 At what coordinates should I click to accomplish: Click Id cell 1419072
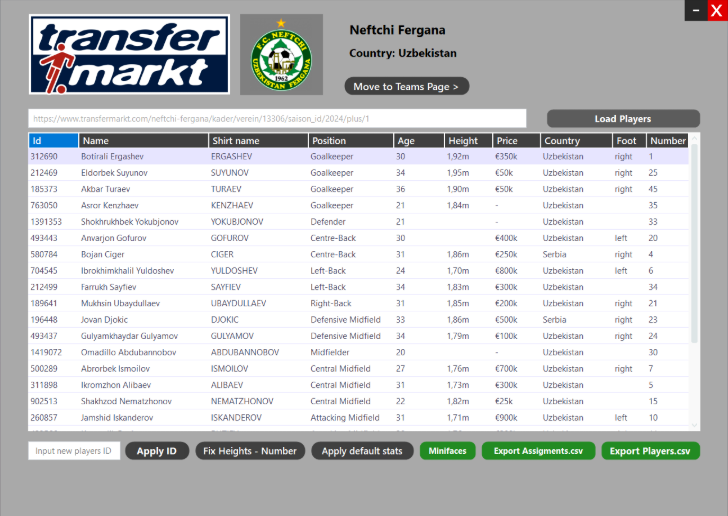[x=46, y=352]
